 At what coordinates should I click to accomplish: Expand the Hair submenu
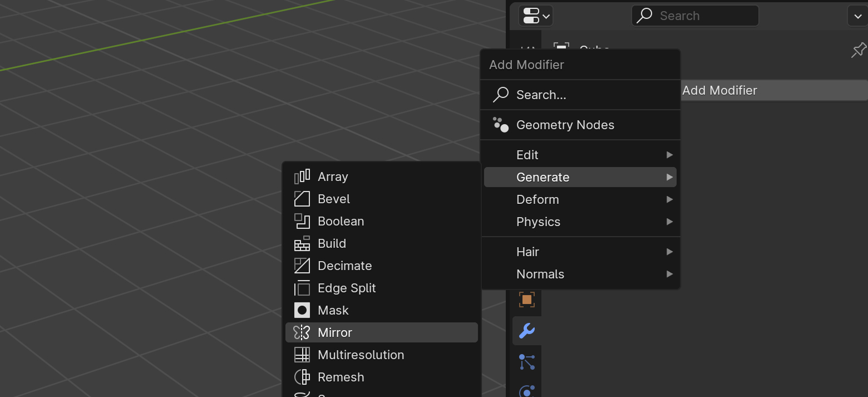point(580,252)
